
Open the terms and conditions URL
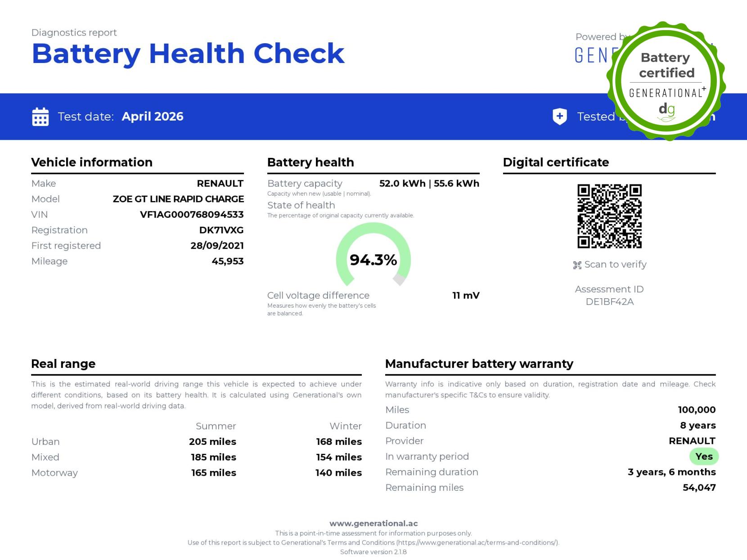click(x=477, y=542)
